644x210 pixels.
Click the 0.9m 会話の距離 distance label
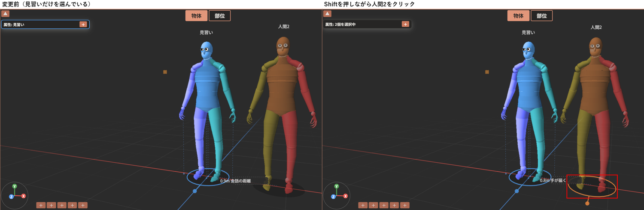235,181
